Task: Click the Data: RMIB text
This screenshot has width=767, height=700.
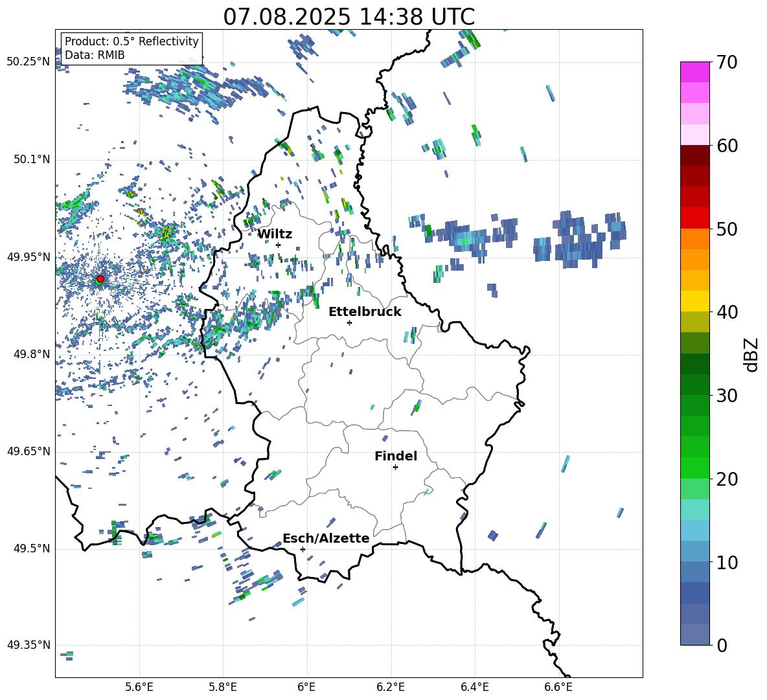Action: click(x=95, y=55)
